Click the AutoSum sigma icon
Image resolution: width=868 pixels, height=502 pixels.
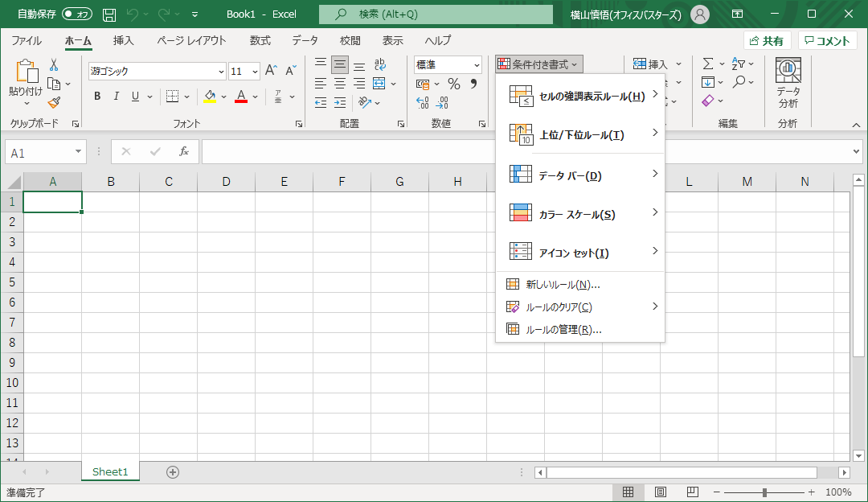coord(707,64)
